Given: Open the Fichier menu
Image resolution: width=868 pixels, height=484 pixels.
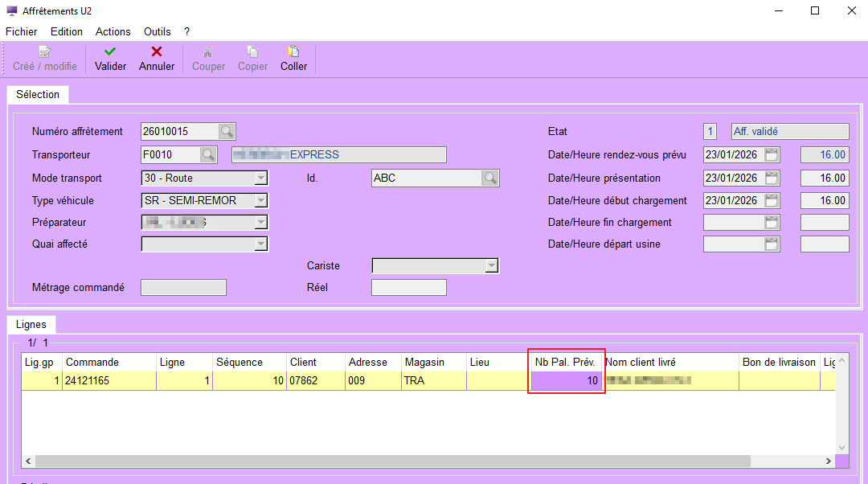Looking at the screenshot, I should coord(22,31).
